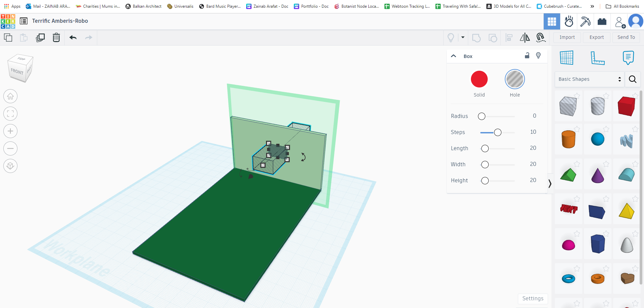Select the Workplane tool
Image resolution: width=644 pixels, height=308 pixels.
567,58
